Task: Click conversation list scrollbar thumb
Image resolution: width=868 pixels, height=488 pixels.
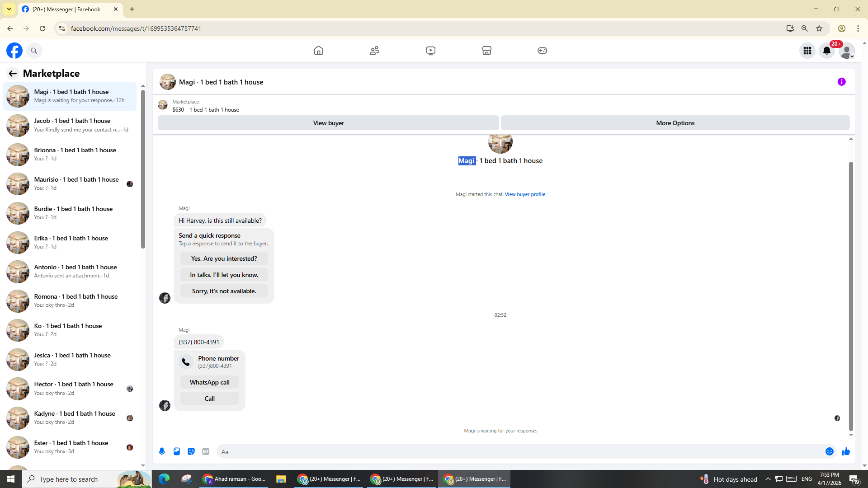Action: tap(143, 169)
